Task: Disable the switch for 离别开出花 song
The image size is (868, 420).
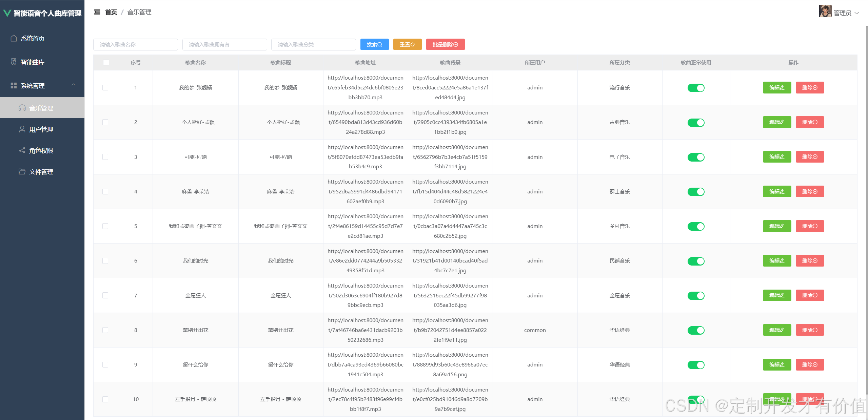Action: pos(696,330)
